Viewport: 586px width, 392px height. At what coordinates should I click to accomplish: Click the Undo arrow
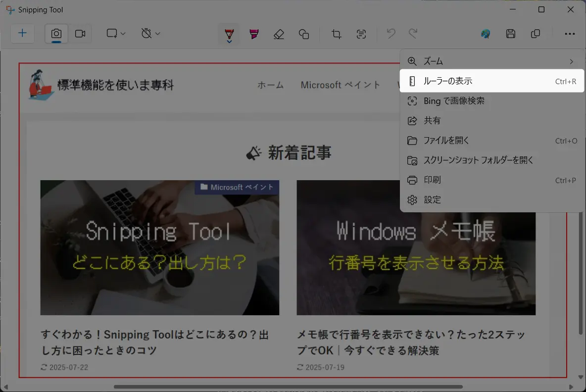tap(391, 34)
